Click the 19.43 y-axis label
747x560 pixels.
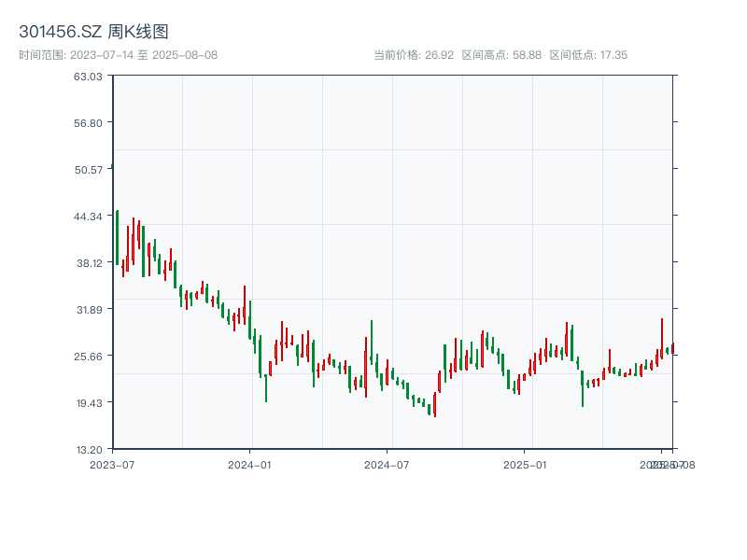pos(89,403)
